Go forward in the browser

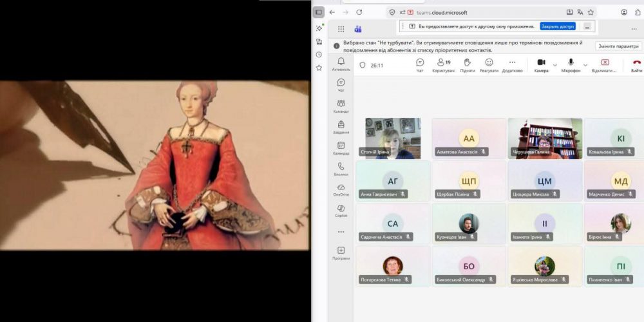pyautogui.click(x=345, y=12)
